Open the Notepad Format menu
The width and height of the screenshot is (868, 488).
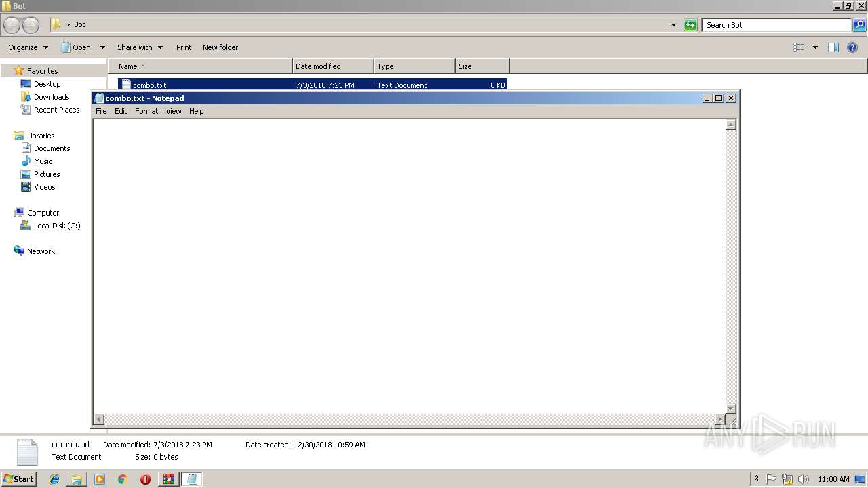click(x=146, y=111)
